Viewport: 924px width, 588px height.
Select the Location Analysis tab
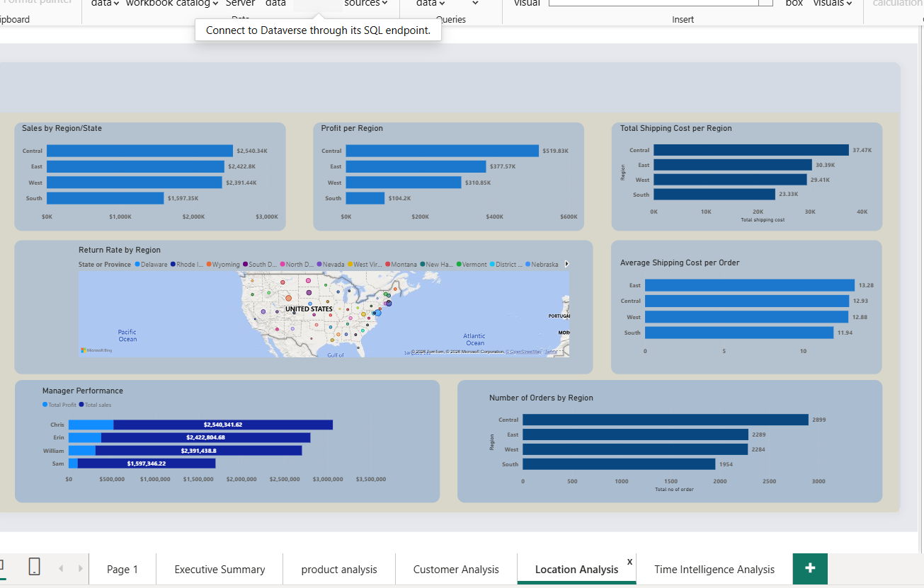click(x=576, y=569)
